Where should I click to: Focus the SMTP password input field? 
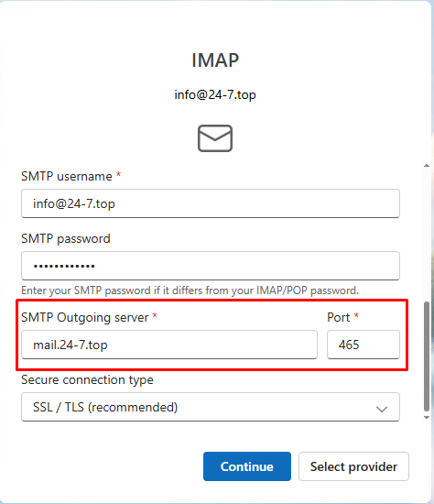[x=211, y=266]
